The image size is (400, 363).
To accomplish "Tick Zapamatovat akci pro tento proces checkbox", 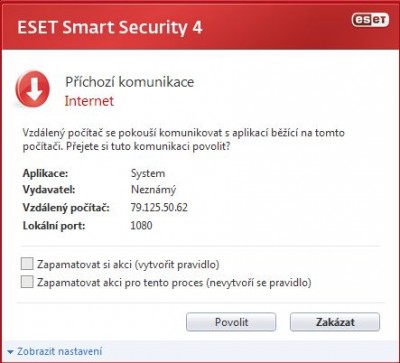I will pyautogui.click(x=27, y=282).
